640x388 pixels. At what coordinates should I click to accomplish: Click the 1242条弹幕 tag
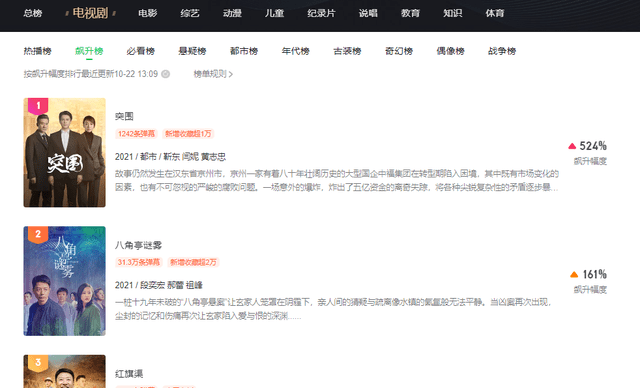136,134
